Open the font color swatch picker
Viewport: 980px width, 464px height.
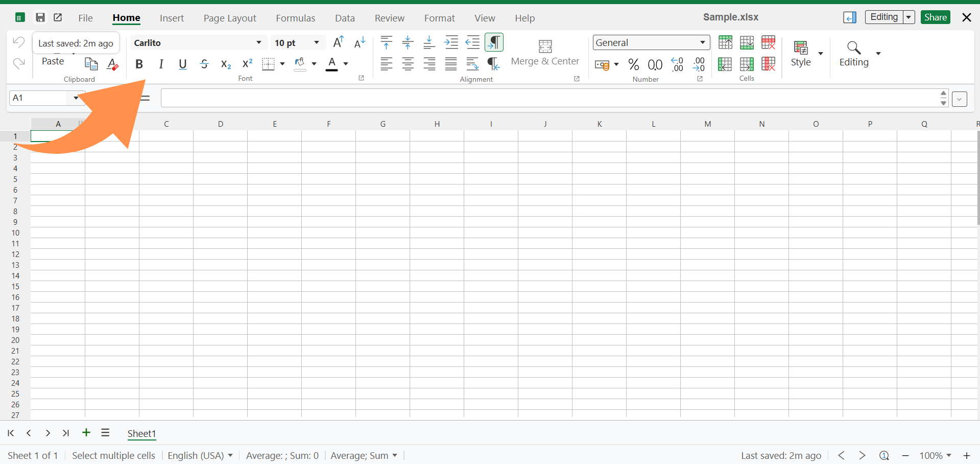pos(346,64)
